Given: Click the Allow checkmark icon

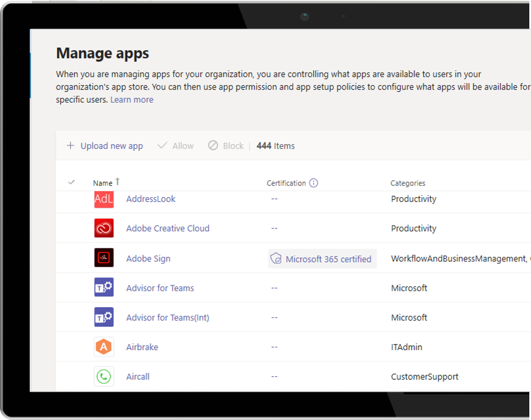Looking at the screenshot, I should click(162, 145).
